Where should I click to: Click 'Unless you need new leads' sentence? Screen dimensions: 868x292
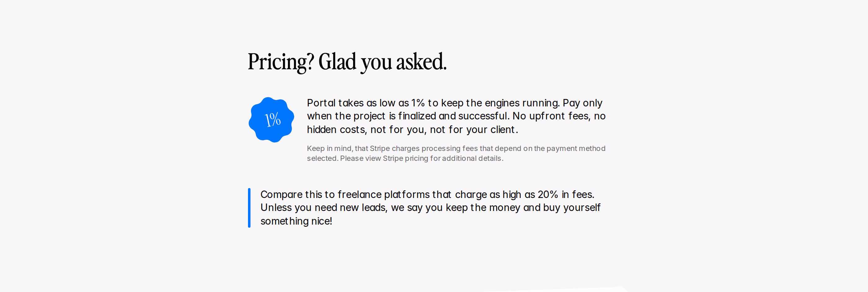(x=323, y=208)
